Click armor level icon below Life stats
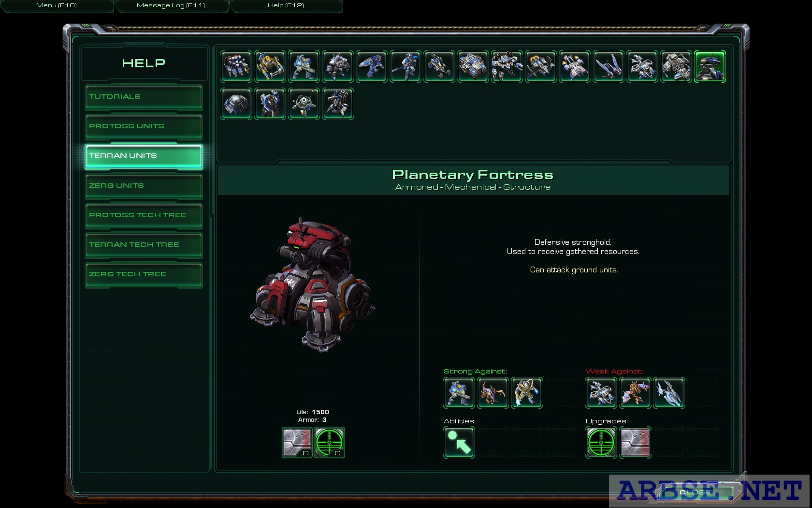This screenshot has height=508, width=812. coord(297,442)
